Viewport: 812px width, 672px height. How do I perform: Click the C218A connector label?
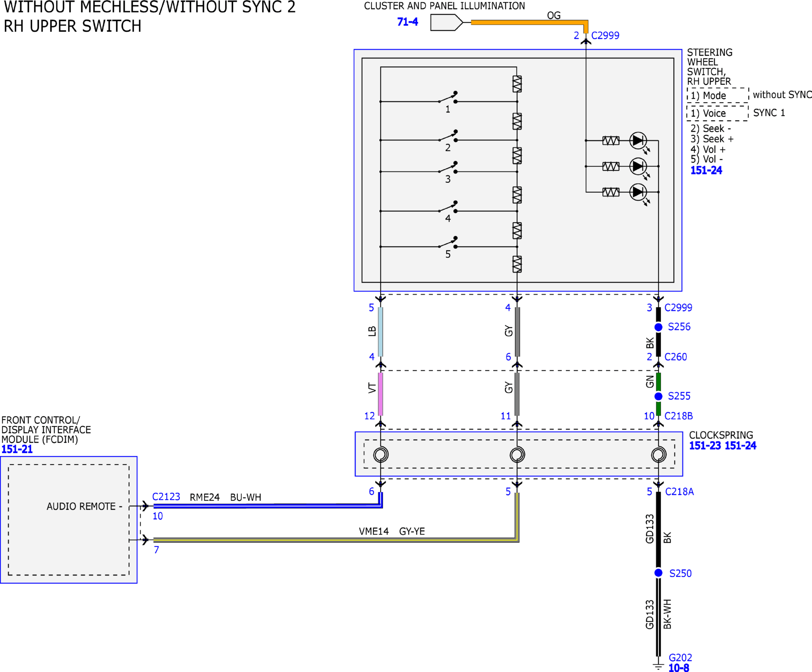coord(679,491)
